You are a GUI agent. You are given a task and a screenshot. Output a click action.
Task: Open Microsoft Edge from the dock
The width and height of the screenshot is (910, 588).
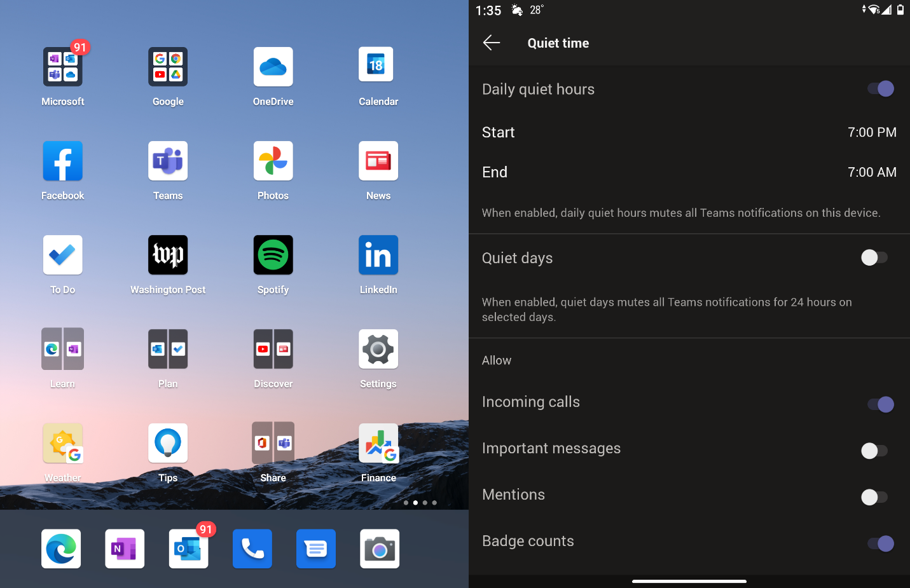point(61,549)
